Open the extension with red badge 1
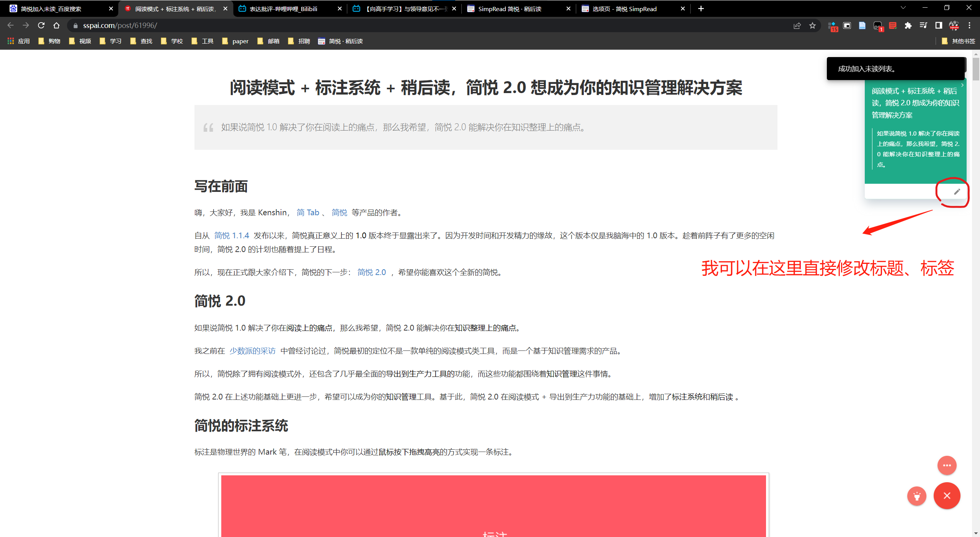 click(878, 26)
